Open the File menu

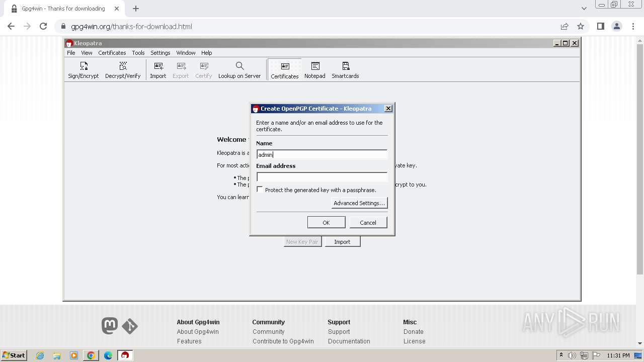(x=71, y=53)
